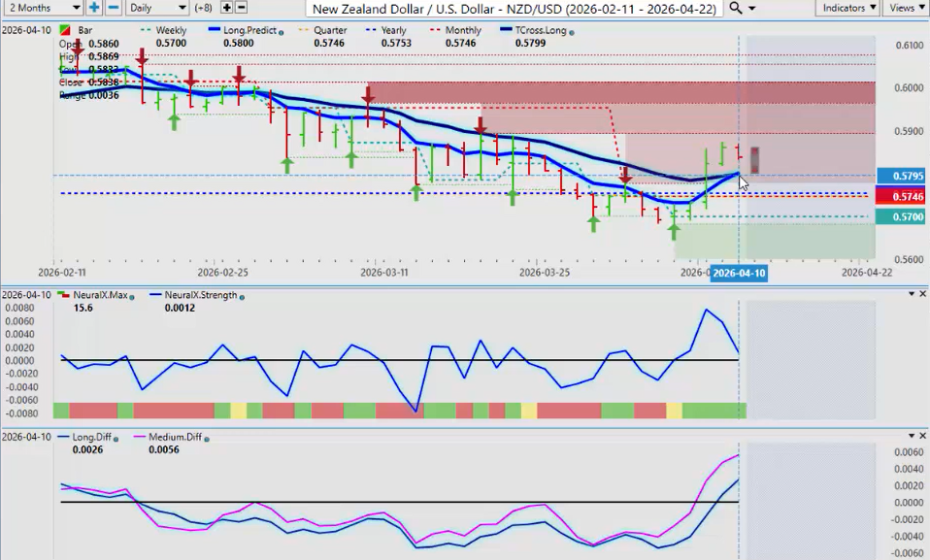
Task: Click the blue plus zoom-in button
Action: pos(94,8)
